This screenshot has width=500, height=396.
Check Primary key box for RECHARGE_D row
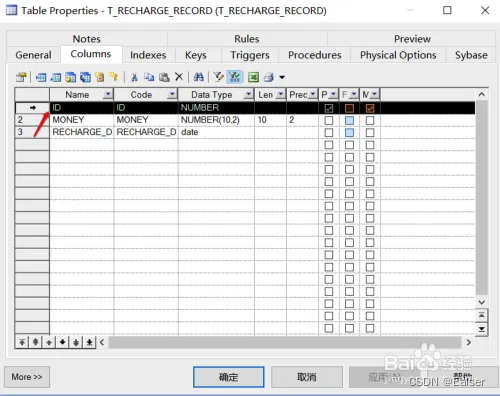[329, 133]
